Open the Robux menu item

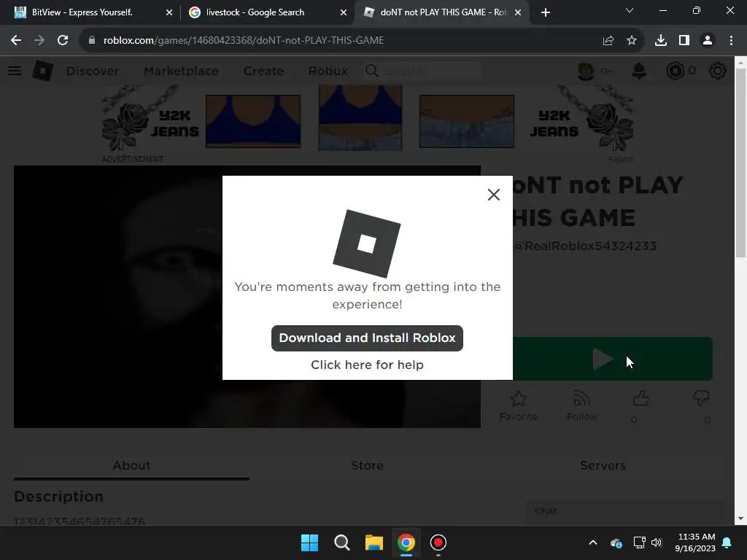(328, 71)
